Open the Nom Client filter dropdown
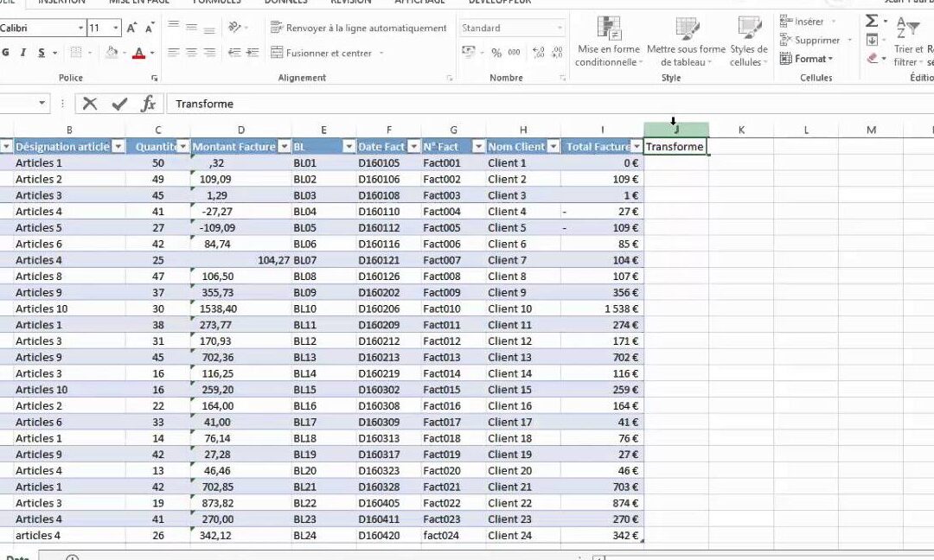Screen dimensions: 934x560 point(553,146)
